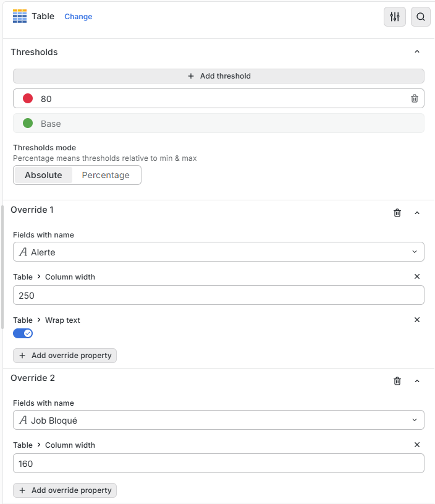The width and height of the screenshot is (435, 504).
Task: Remove Column width property in Override 2
Action: coord(417,445)
